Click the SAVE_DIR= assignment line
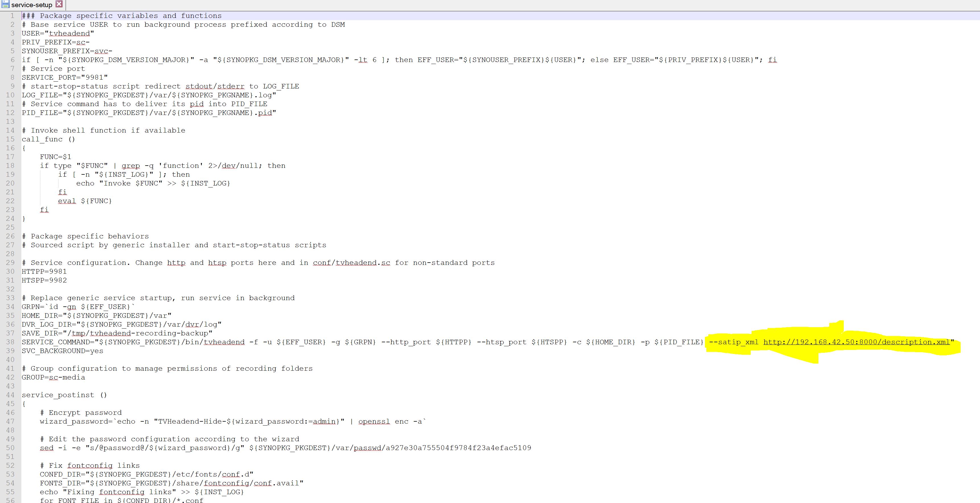 pyautogui.click(x=117, y=333)
